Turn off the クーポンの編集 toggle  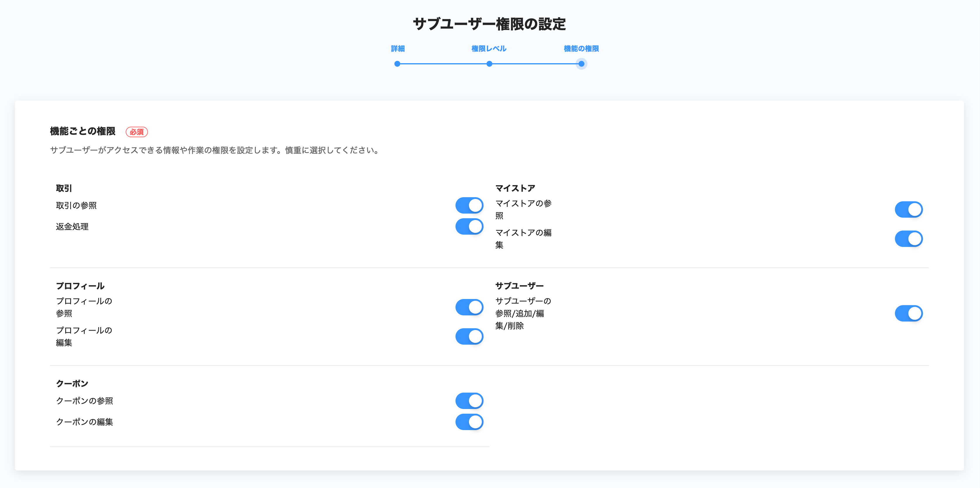[469, 422]
